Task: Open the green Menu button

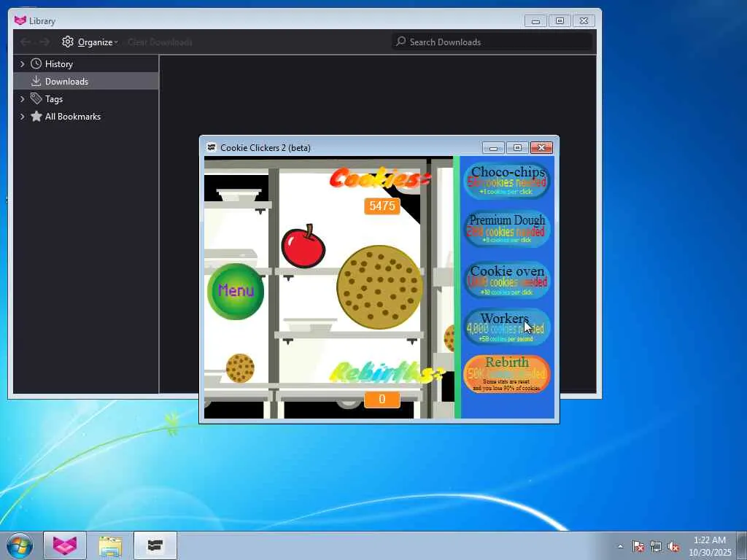Action: (236, 291)
